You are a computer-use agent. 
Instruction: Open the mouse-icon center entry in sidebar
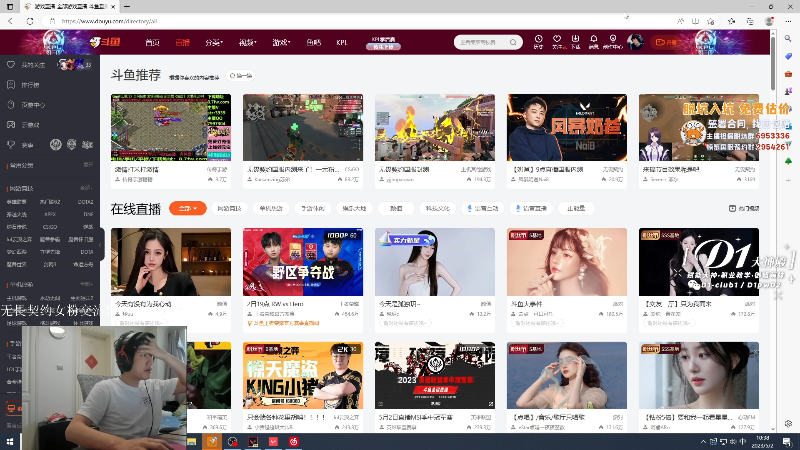coord(27,105)
